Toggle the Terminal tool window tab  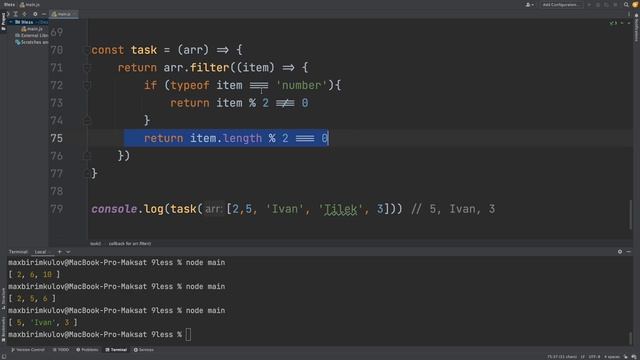pyautogui.click(x=116, y=350)
